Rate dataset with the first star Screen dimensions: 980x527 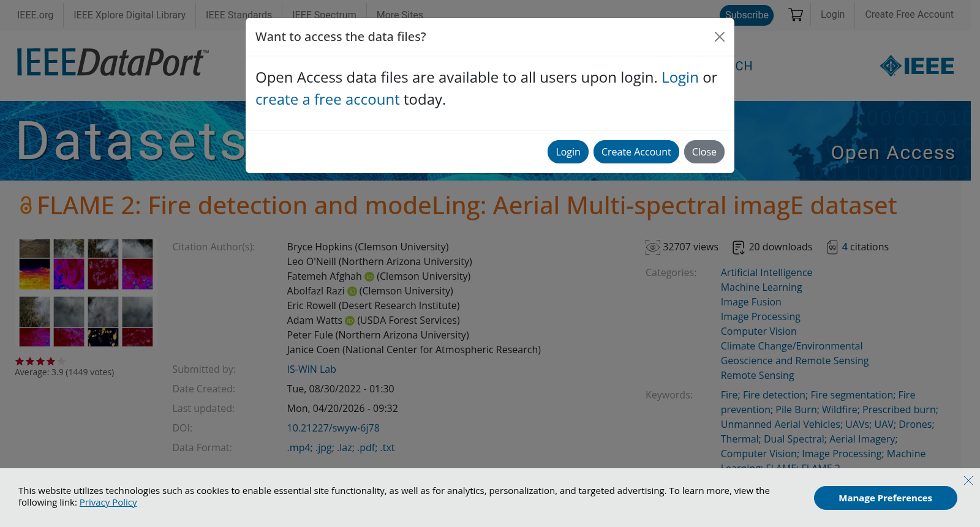click(x=20, y=362)
